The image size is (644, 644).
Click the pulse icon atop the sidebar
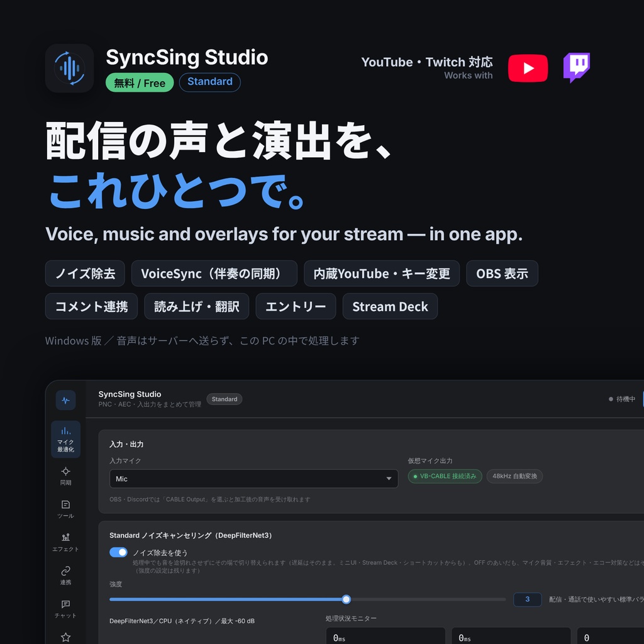click(65, 400)
